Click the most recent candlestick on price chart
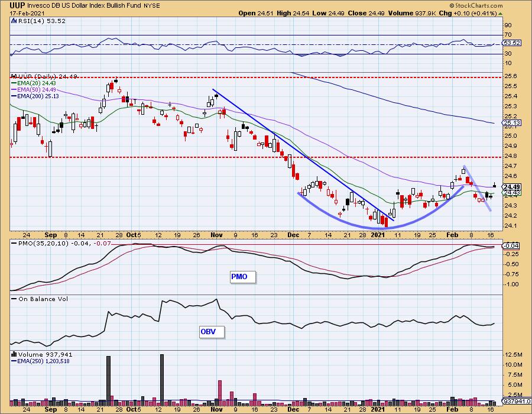The width and height of the screenshot is (532, 414). 494,185
